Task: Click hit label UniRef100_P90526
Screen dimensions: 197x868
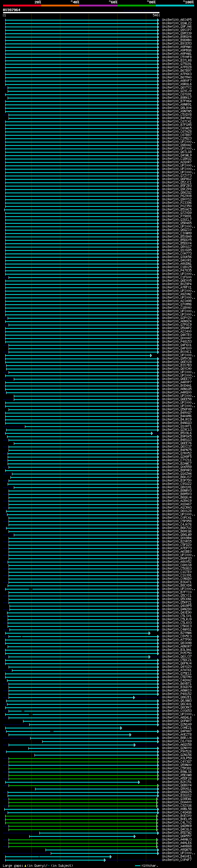Action: pyautogui.click(x=177, y=751)
